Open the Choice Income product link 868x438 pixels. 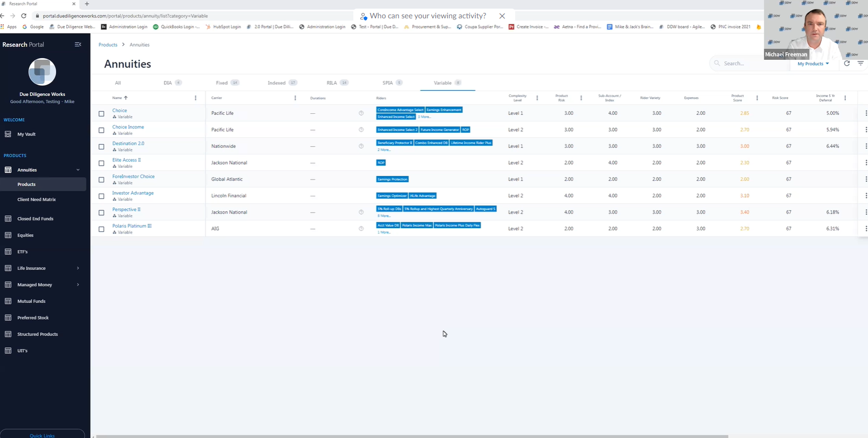pyautogui.click(x=128, y=127)
